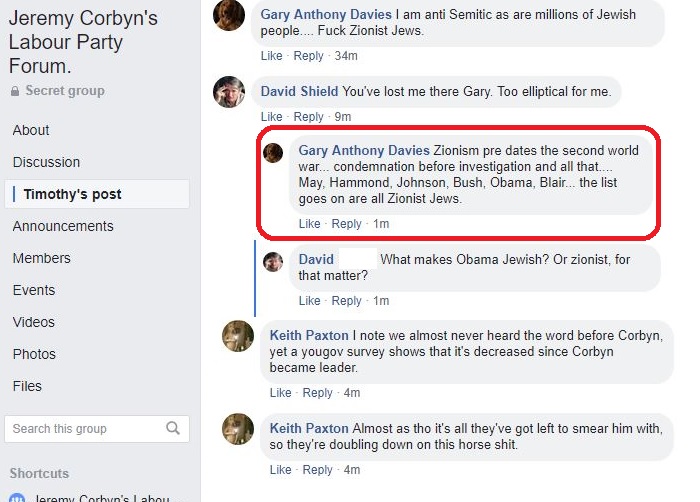Viewport: 700px width, 502px height.
Task: Like David Shield's comment
Action: [x=272, y=117]
